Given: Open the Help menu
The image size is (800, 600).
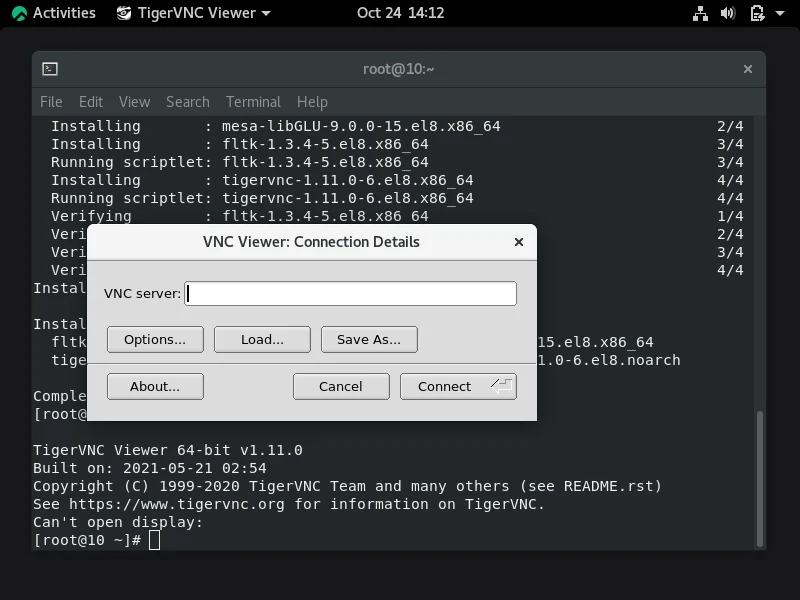Looking at the screenshot, I should tap(312, 101).
